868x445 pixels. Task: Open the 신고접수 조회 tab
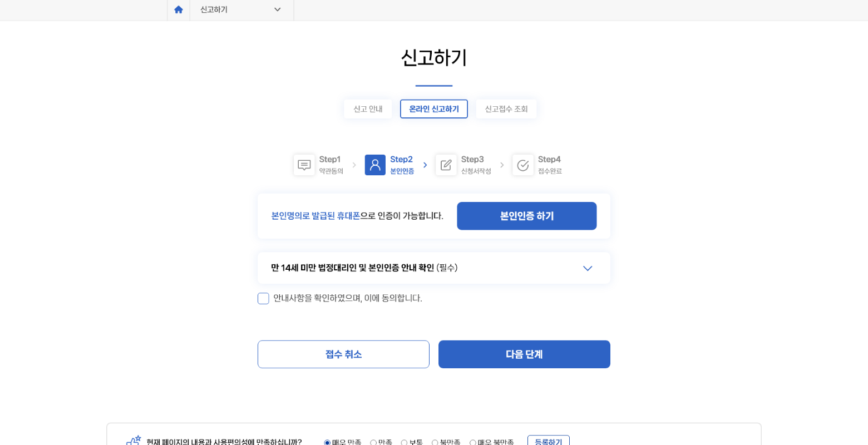pyautogui.click(x=506, y=109)
